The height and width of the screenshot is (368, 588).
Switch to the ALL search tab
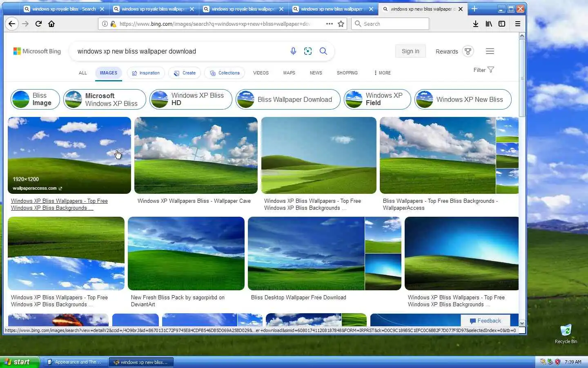[x=83, y=73]
